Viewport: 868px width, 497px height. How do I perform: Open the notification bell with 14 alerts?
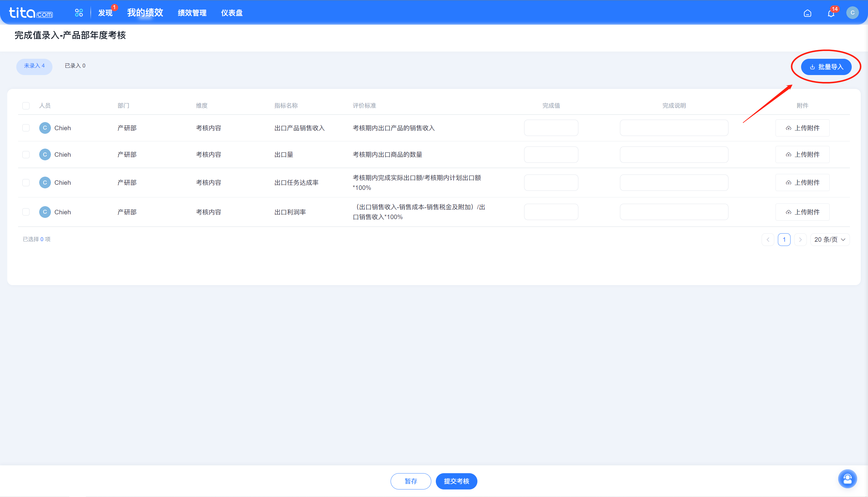click(831, 13)
